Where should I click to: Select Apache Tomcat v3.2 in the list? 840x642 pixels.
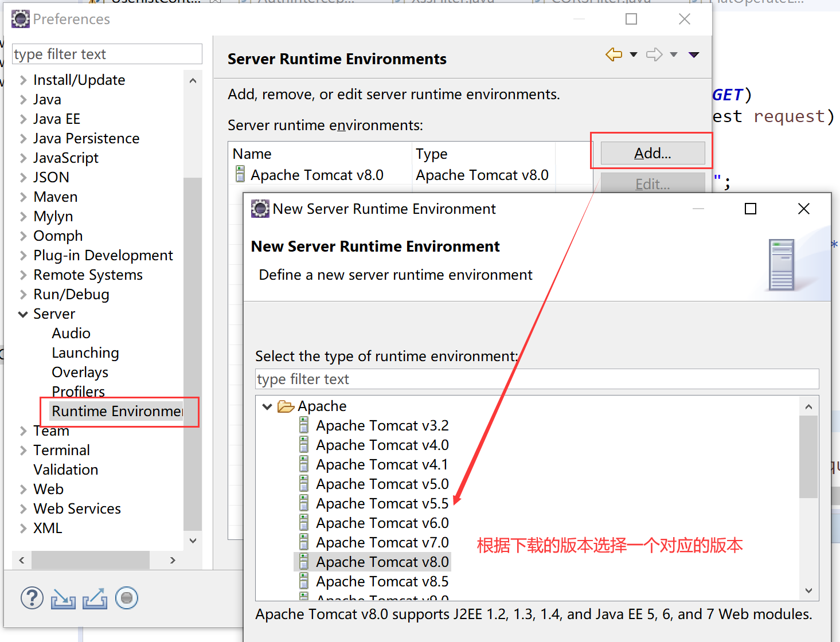click(382, 425)
